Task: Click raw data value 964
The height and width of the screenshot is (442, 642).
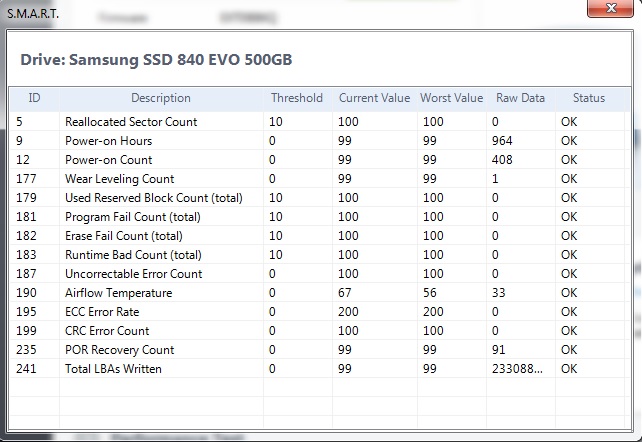Action: (x=502, y=141)
